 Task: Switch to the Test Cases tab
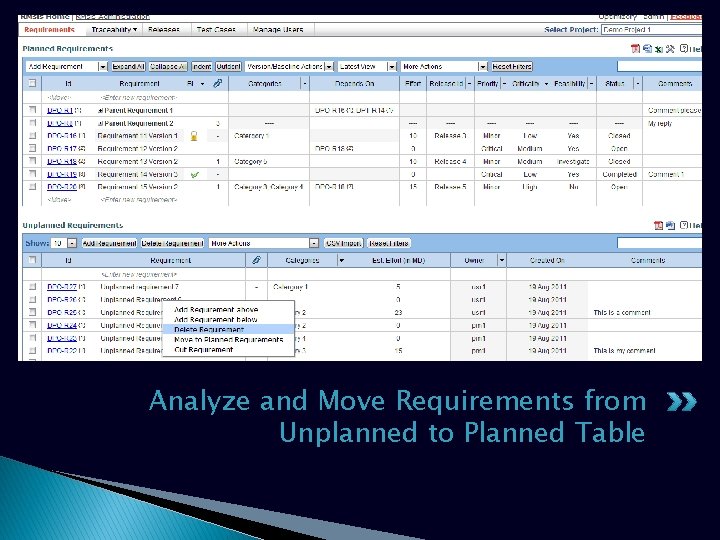[216, 29]
